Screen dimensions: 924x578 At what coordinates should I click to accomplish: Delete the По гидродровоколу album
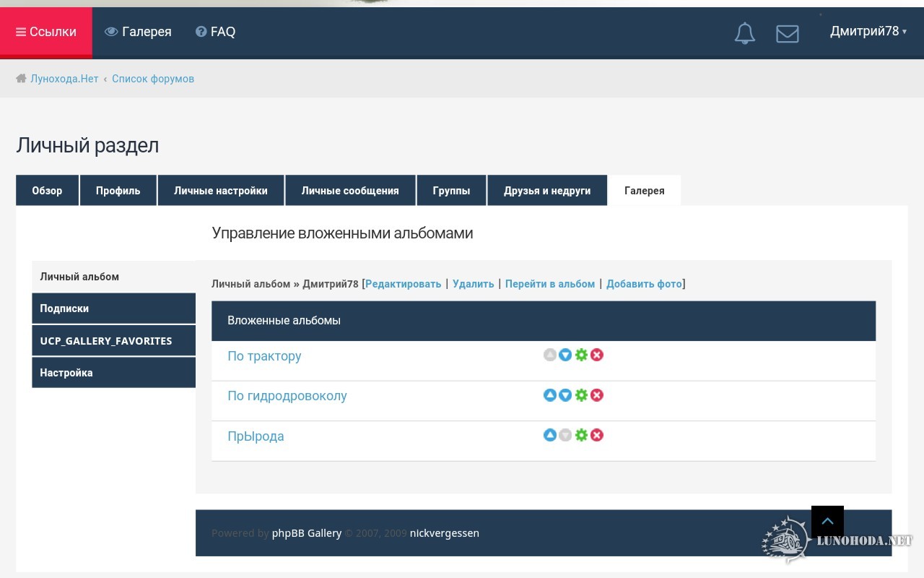(x=597, y=395)
